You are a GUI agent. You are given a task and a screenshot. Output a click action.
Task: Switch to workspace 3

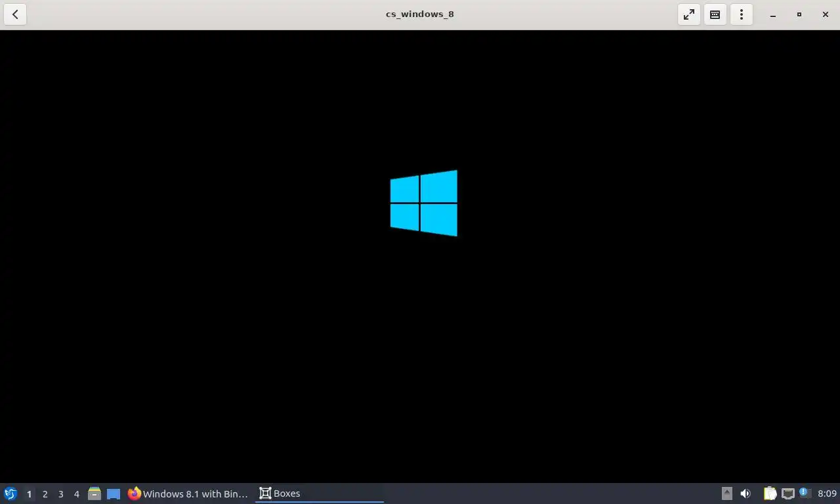click(60, 493)
